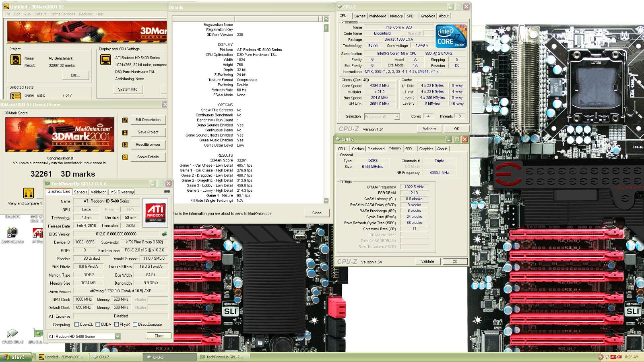Switch to the Sensors tab in GPU-Z

pos(80,192)
